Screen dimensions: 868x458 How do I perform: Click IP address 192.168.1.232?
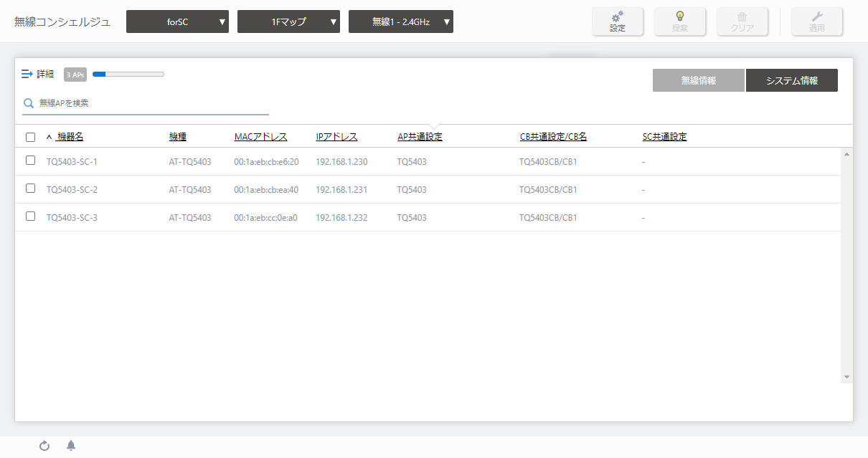tap(341, 218)
